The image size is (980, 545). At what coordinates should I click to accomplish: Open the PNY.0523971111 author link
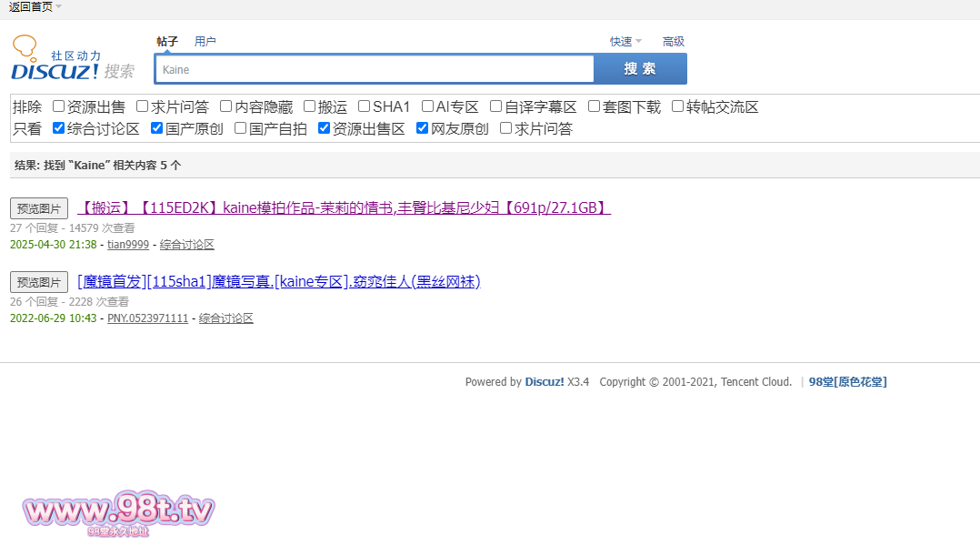[148, 318]
